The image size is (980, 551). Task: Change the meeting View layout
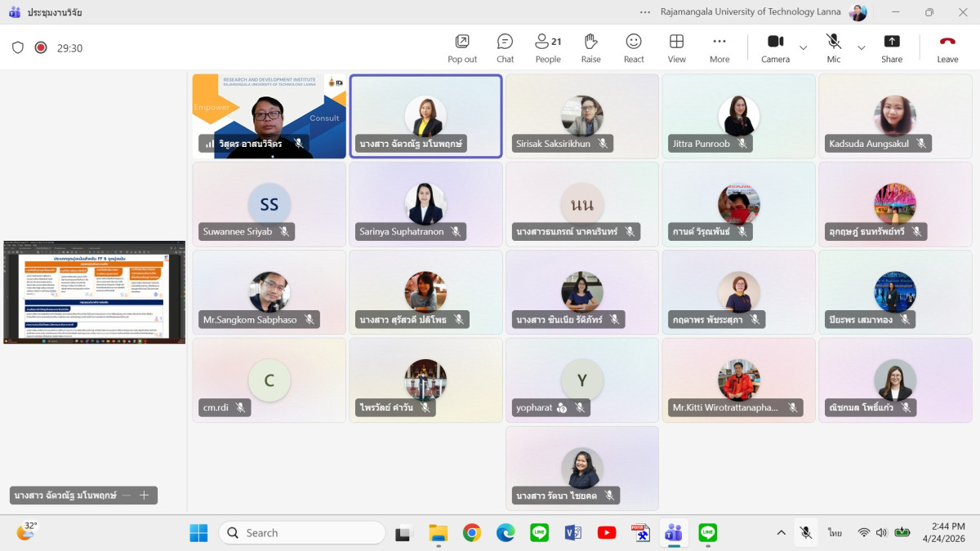tap(676, 47)
